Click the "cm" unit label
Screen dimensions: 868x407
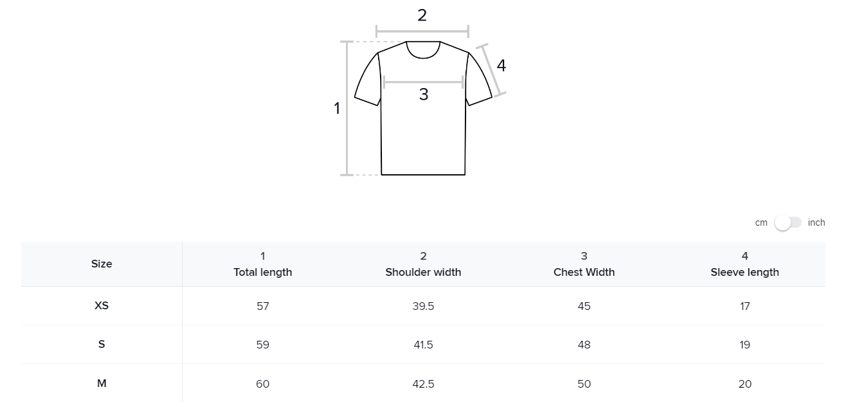pyautogui.click(x=761, y=222)
